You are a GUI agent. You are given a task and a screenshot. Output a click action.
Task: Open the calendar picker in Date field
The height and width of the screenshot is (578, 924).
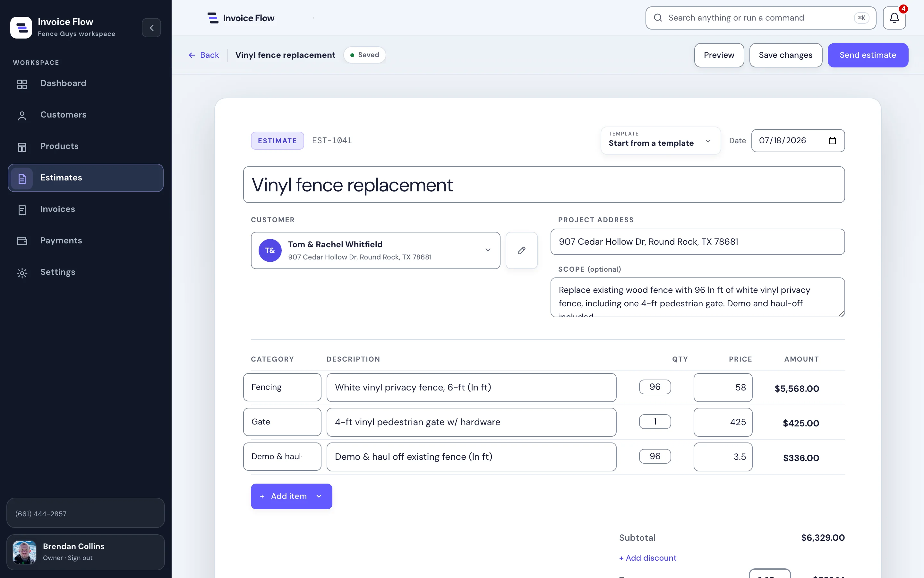click(832, 141)
